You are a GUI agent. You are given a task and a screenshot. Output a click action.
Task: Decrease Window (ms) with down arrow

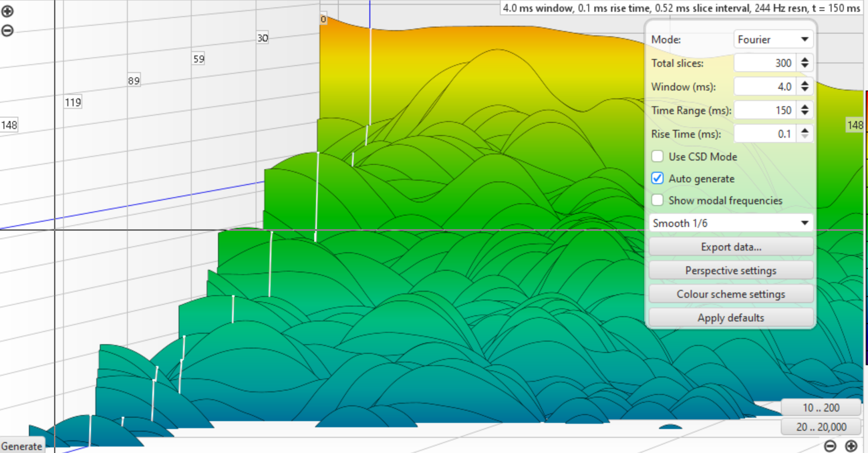804,91
